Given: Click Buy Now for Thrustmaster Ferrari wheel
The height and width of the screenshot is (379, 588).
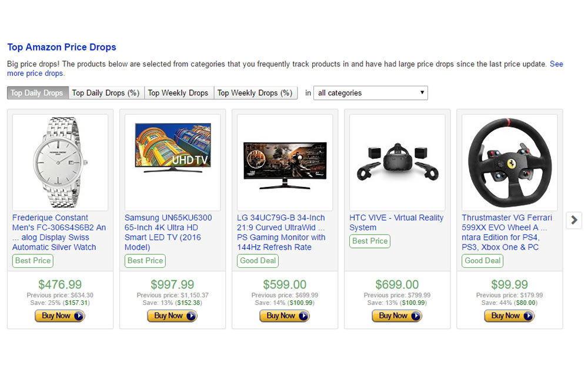Looking at the screenshot, I should coord(509,316).
